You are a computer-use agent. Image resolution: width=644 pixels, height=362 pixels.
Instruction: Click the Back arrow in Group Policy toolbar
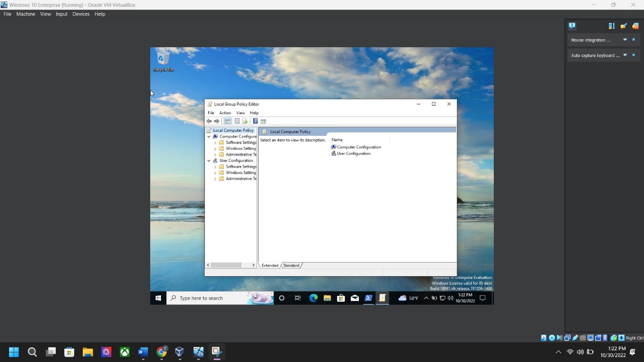click(x=209, y=121)
